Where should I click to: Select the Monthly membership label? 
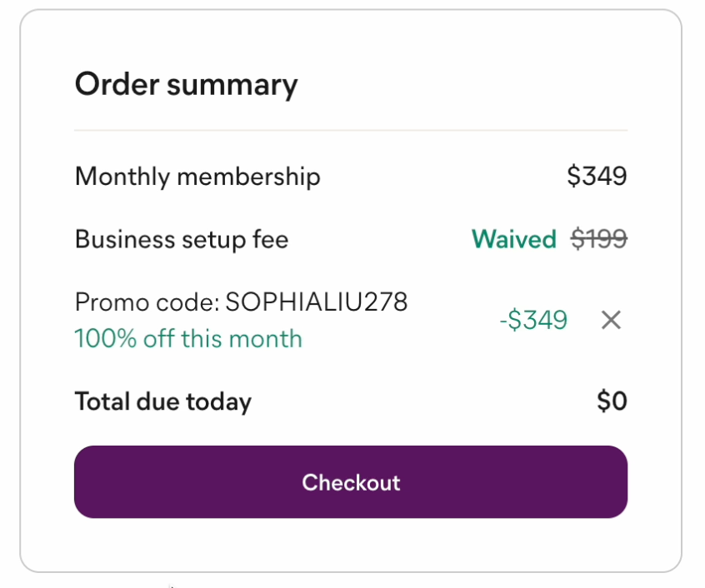tap(197, 177)
